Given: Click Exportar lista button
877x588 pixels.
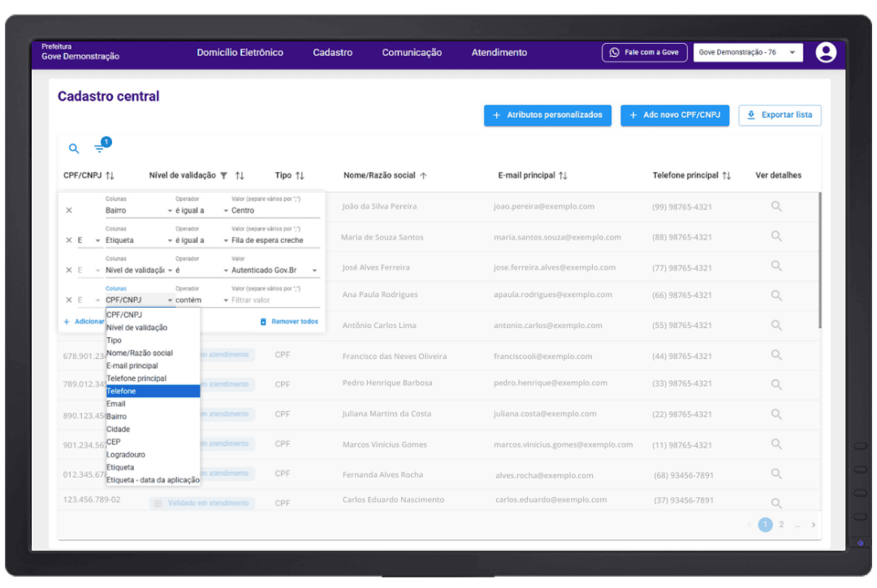Looking at the screenshot, I should tap(780, 115).
